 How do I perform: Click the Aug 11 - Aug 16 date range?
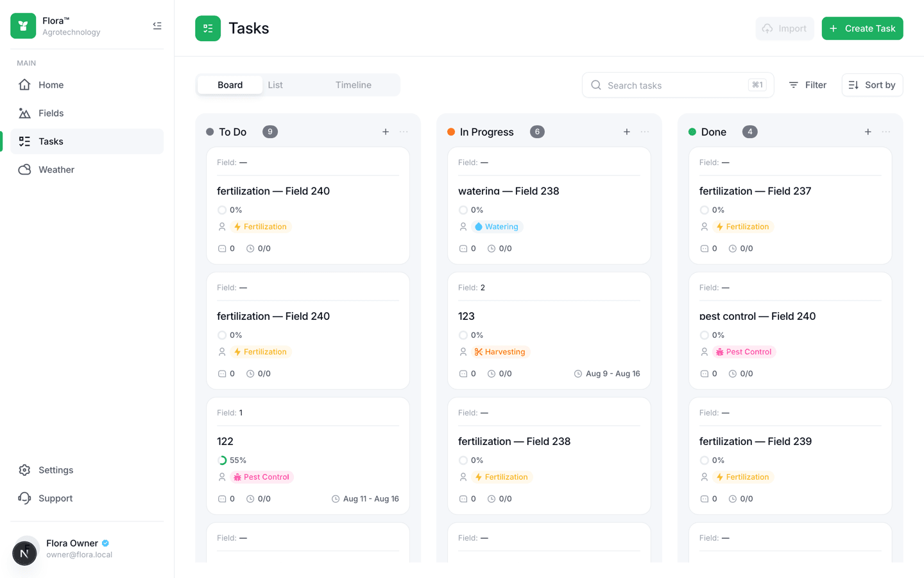click(365, 499)
